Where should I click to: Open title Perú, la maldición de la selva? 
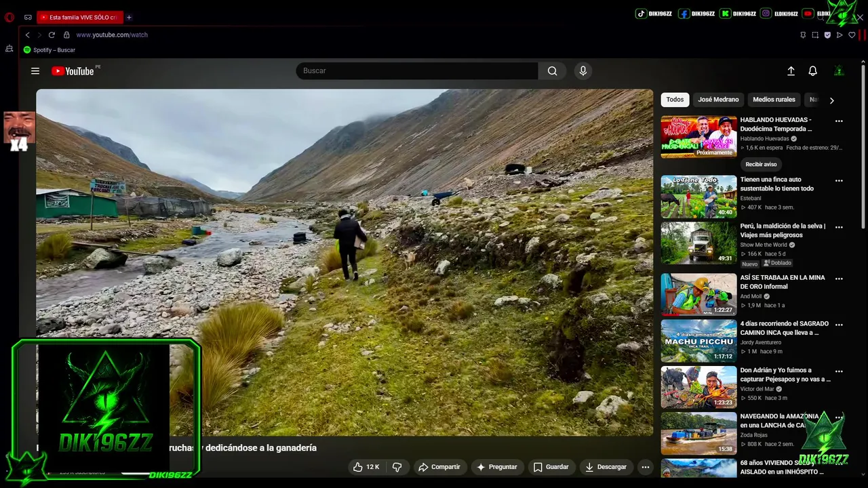pos(783,230)
